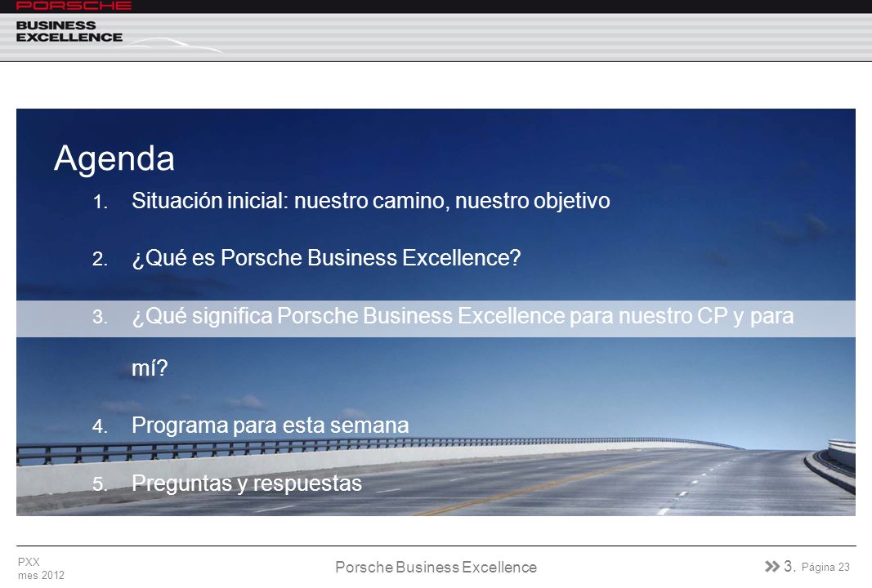Click the list number '2.' in agenda
Image resolution: width=872 pixels, height=588 pixels.
click(100, 260)
